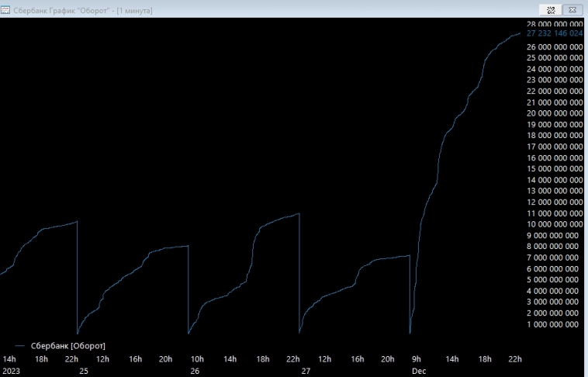Screen dimensions: 588x377
Task: Click the maximize button in title bar
Action: [550, 11]
